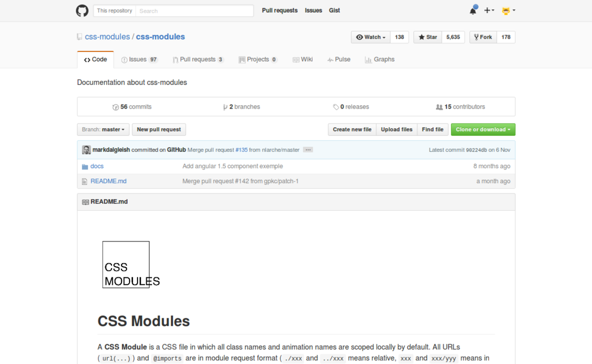Viewport: 592px width, 364px height.
Task: Click New pull request button
Action: tap(159, 129)
